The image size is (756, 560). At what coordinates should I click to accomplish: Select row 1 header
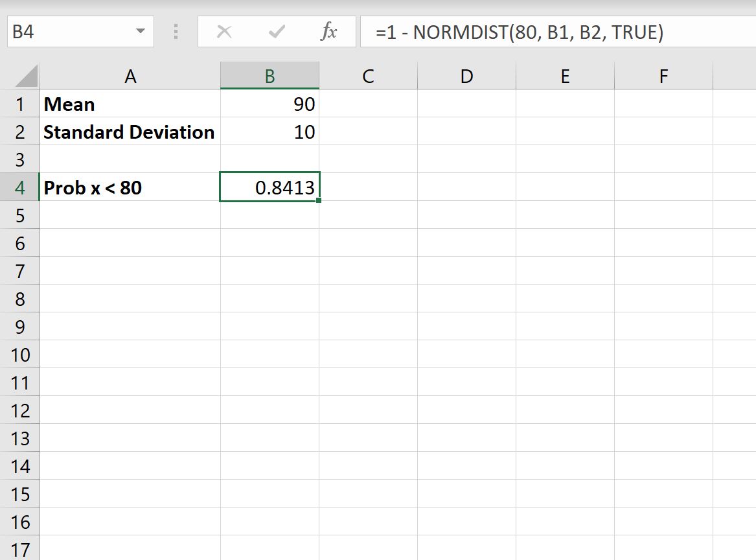tap(20, 104)
